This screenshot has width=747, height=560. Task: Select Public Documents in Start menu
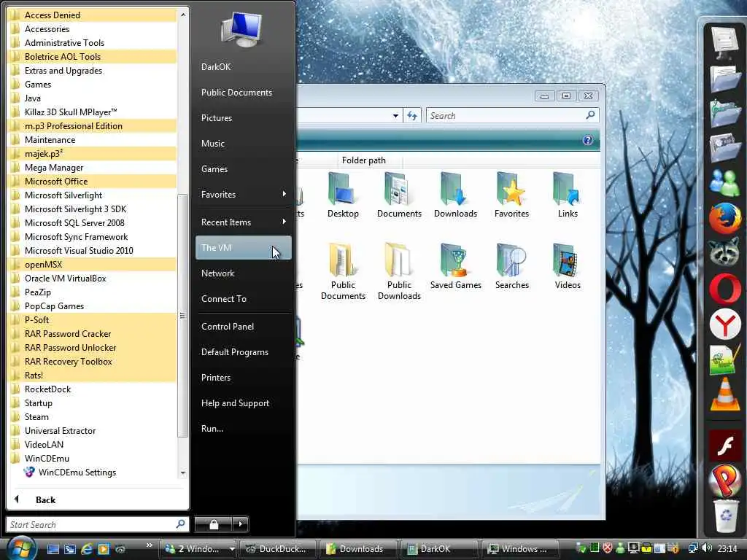pos(244,93)
